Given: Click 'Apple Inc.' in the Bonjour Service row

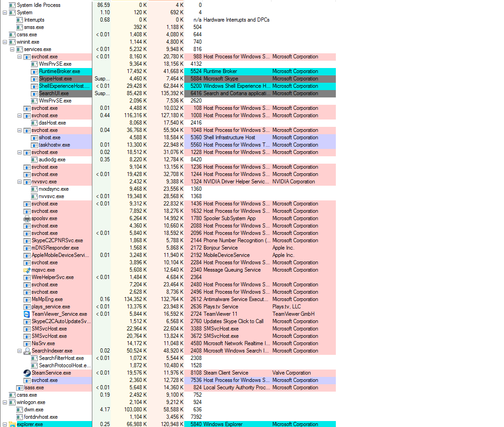Looking at the screenshot, I should 283,248.
